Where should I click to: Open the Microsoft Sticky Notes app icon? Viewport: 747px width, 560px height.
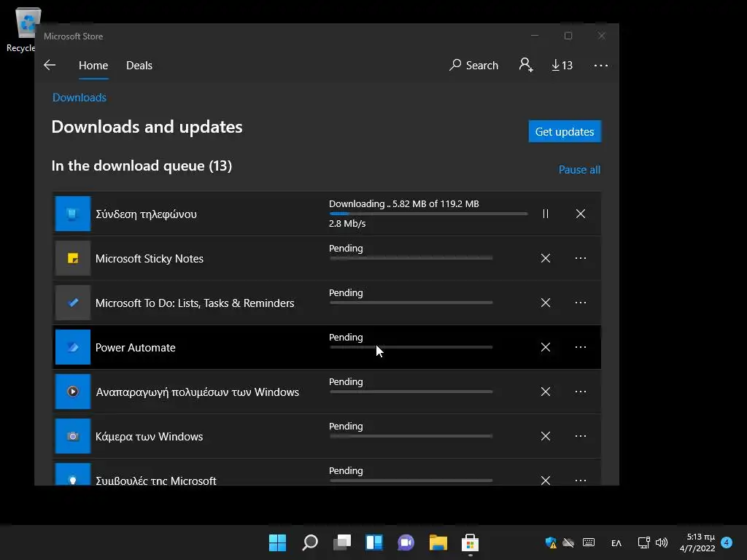pos(73,258)
